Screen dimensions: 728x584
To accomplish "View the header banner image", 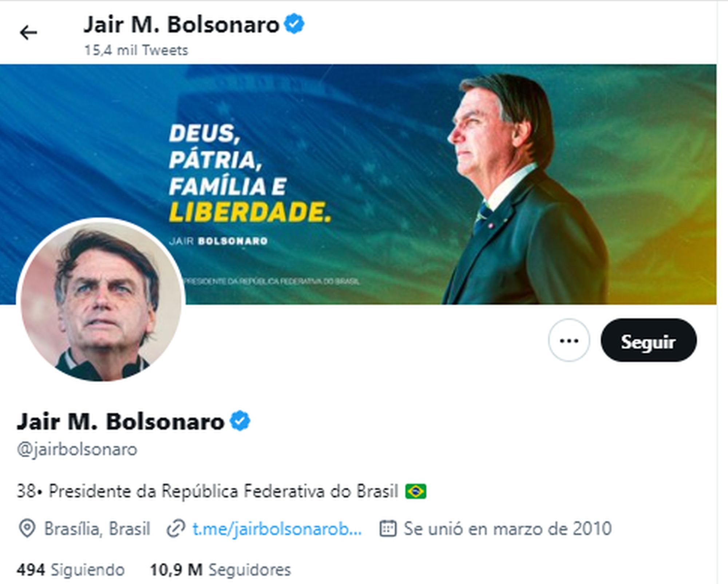I will pyautogui.click(x=358, y=184).
